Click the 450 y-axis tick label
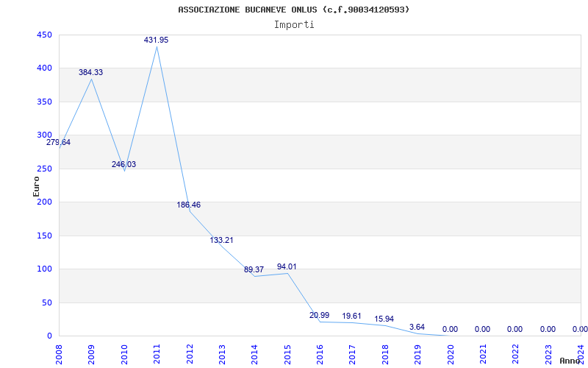The height and width of the screenshot is (368, 588). (44, 35)
